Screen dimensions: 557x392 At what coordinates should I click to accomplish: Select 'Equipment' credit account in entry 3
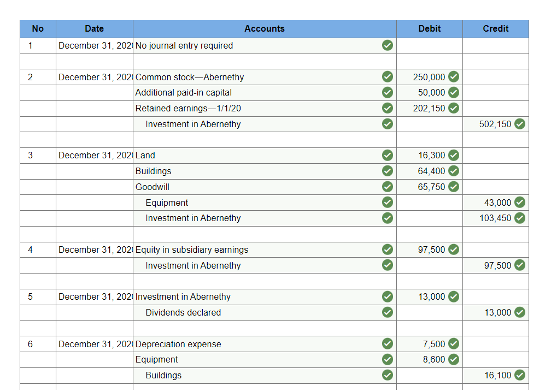click(x=167, y=203)
